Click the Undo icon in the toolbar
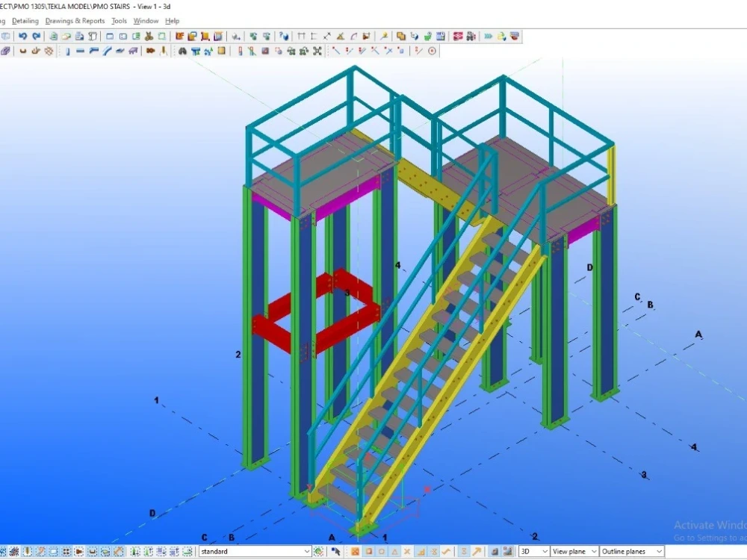This screenshot has height=560, width=747. pyautogui.click(x=22, y=36)
